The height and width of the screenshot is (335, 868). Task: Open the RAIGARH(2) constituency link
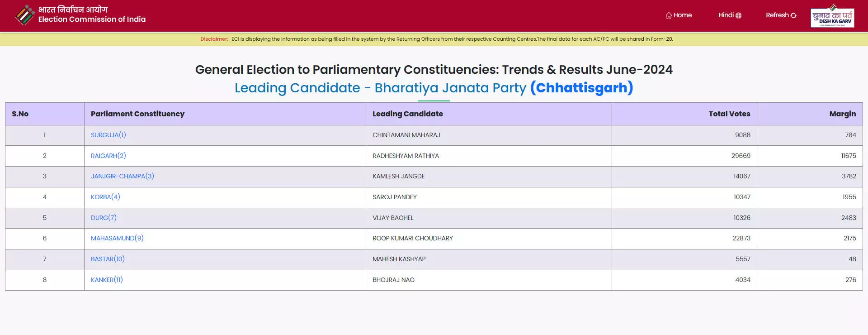(108, 156)
